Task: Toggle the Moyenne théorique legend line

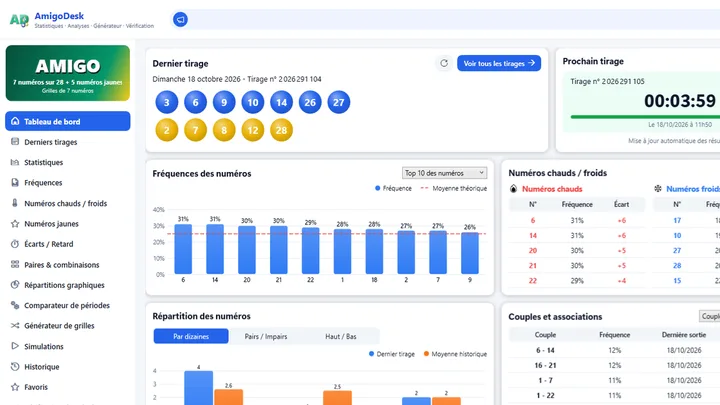Action: point(454,188)
